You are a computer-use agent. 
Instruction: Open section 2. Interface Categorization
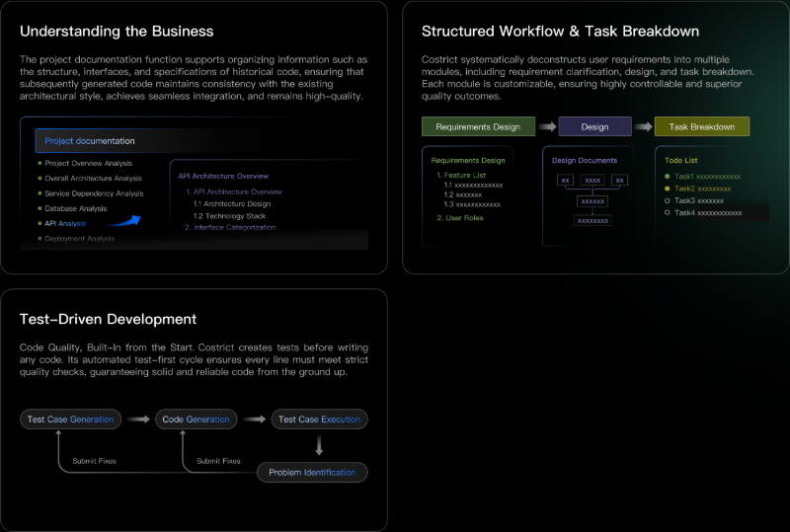(x=230, y=227)
